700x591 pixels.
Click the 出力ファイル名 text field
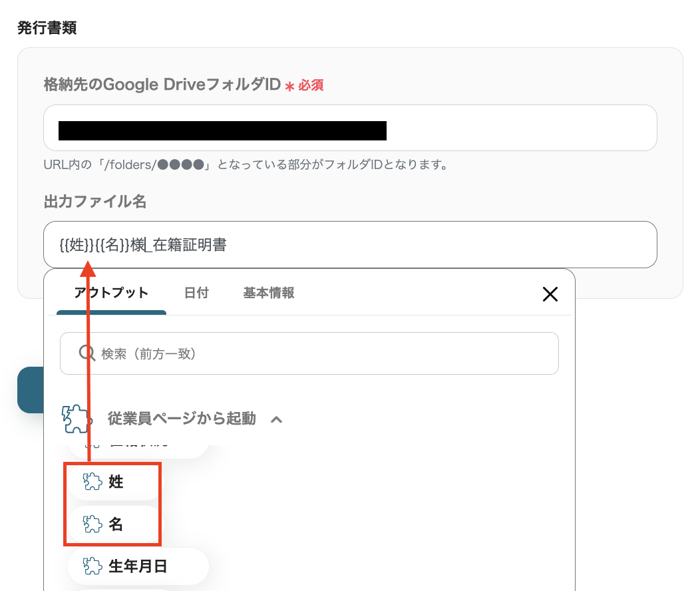pos(351,245)
